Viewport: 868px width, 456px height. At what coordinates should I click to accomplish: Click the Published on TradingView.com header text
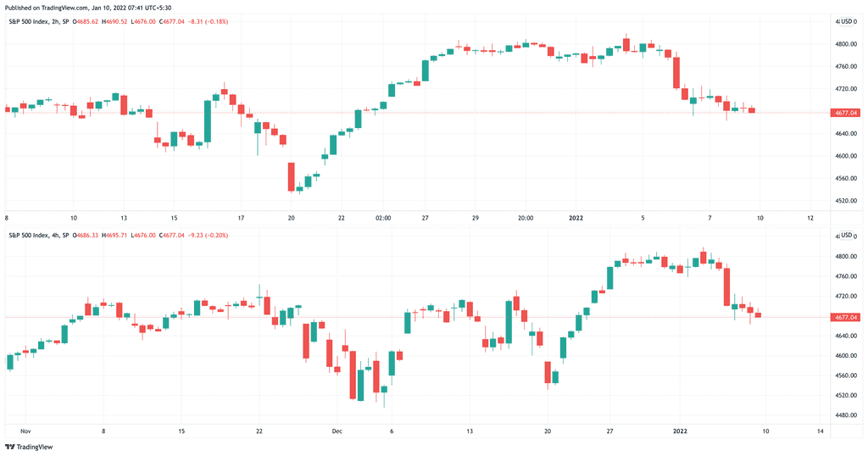click(46, 8)
